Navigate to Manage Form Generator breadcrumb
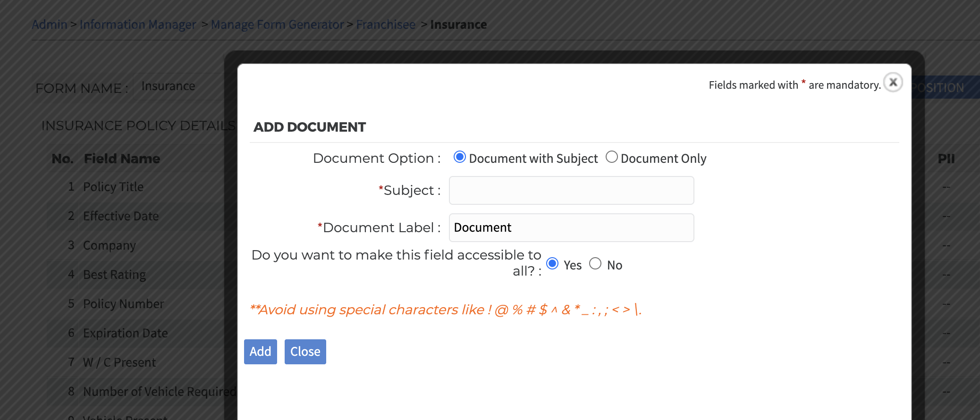The height and width of the screenshot is (420, 980). click(x=277, y=25)
